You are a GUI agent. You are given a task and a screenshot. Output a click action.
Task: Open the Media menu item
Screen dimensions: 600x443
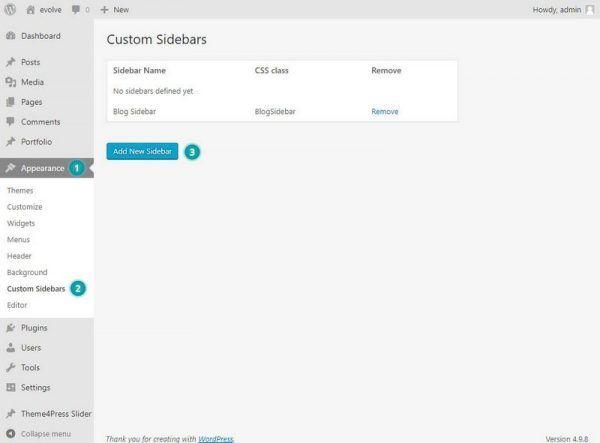[x=32, y=82]
